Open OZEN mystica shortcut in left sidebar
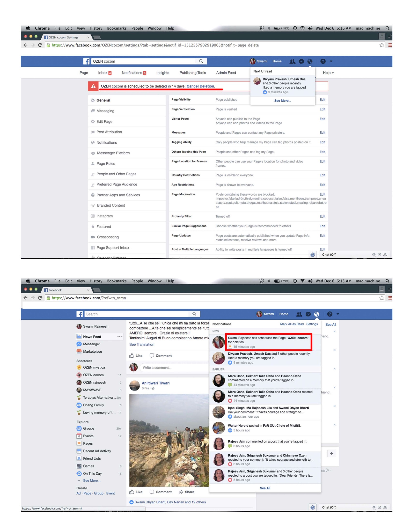Viewport: 411px width, 532px height. pyautogui.click(x=94, y=368)
